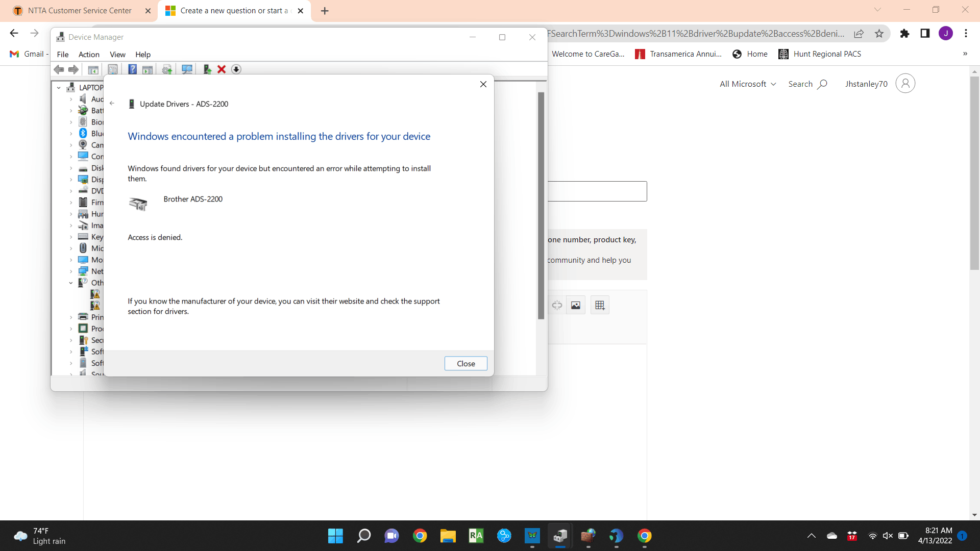
Task: Expand the All Microsoft dropdown
Action: (748, 84)
